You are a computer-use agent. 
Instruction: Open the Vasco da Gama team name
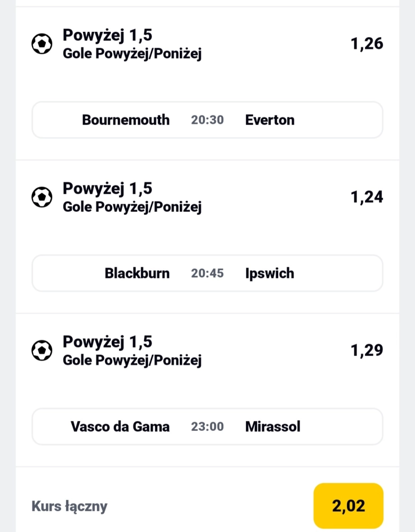(120, 427)
